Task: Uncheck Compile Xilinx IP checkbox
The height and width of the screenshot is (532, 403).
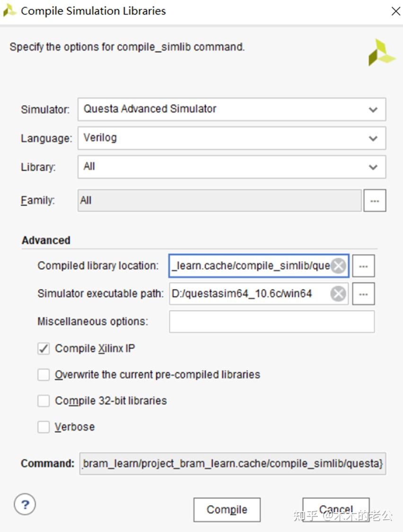Action: [x=44, y=349]
